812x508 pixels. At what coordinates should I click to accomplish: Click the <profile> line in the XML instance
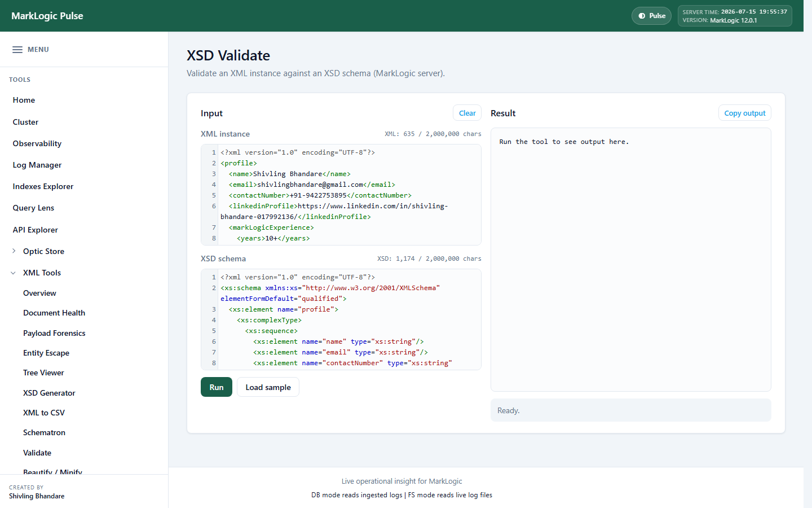(x=239, y=163)
